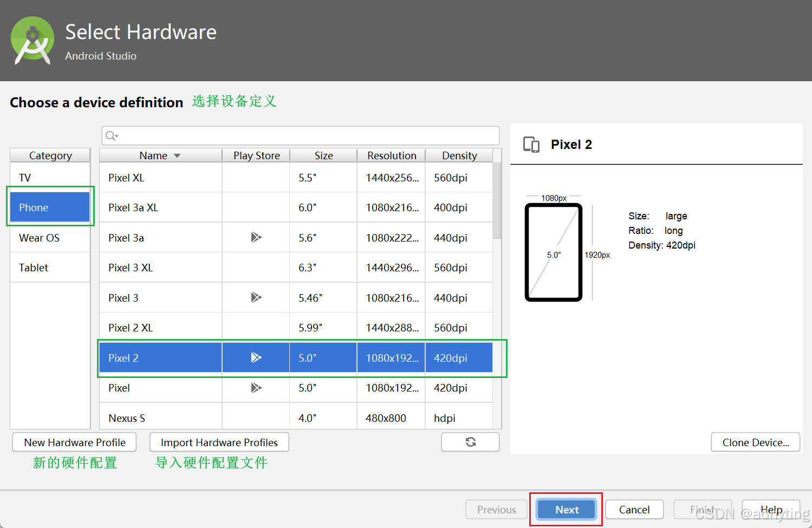This screenshot has height=528, width=812.
Task: Select the Wear OS category
Action: point(50,238)
